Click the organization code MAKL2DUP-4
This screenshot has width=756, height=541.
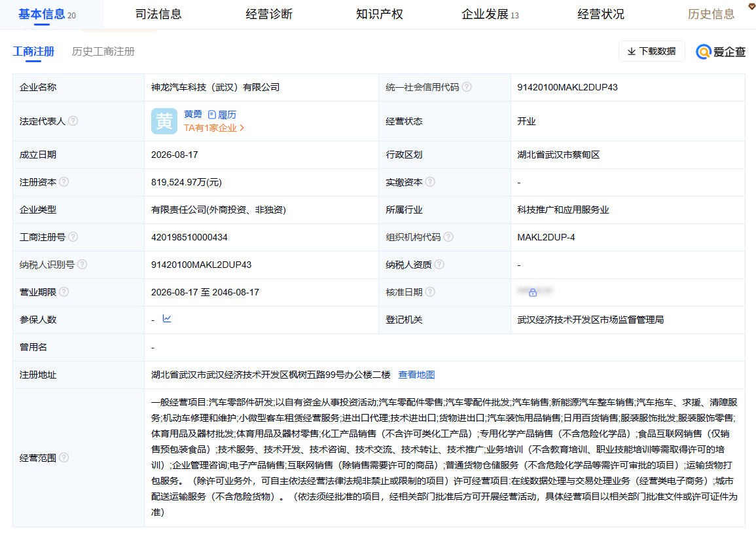click(x=546, y=238)
